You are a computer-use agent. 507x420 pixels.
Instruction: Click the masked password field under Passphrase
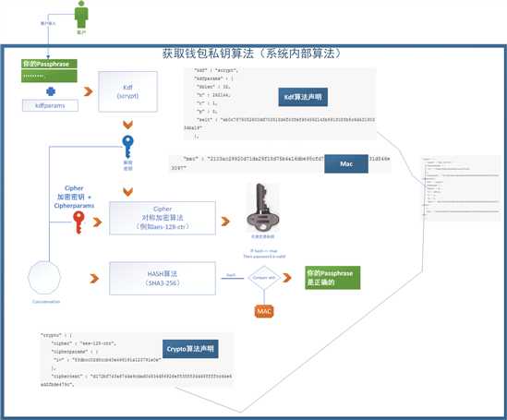(x=49, y=76)
